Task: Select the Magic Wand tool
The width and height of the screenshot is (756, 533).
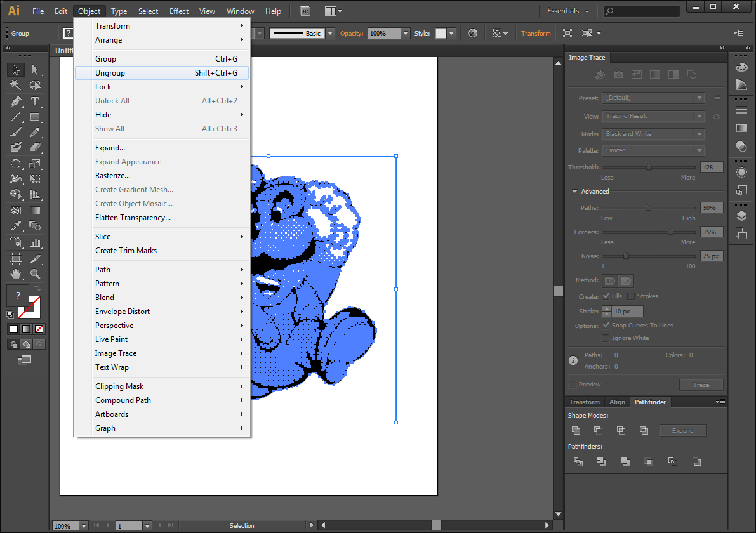Action: [x=16, y=85]
